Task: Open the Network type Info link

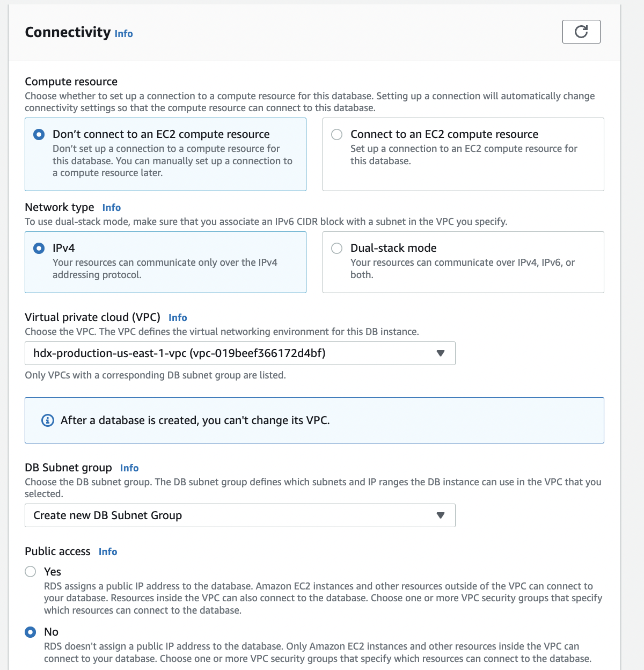Action: (x=112, y=208)
